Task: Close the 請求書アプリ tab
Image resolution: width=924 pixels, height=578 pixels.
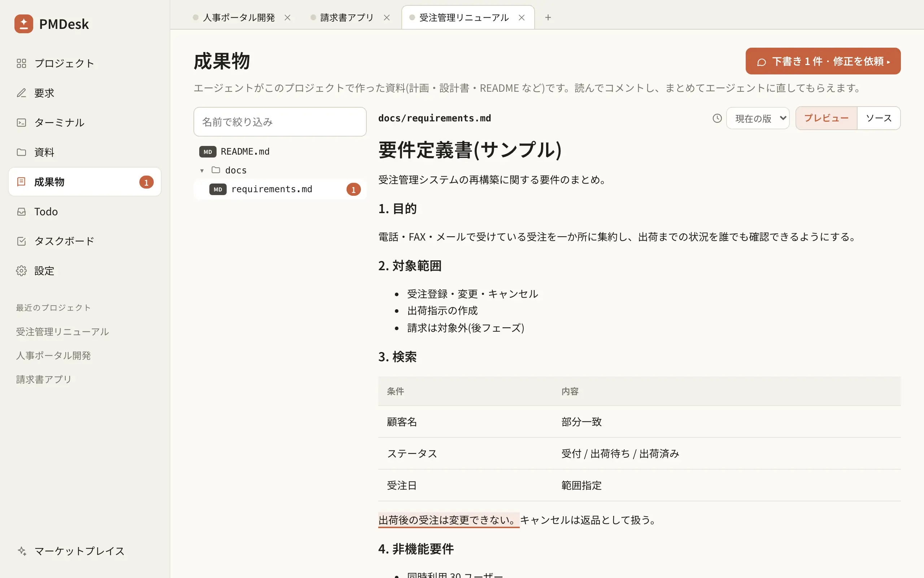Action: (x=387, y=18)
